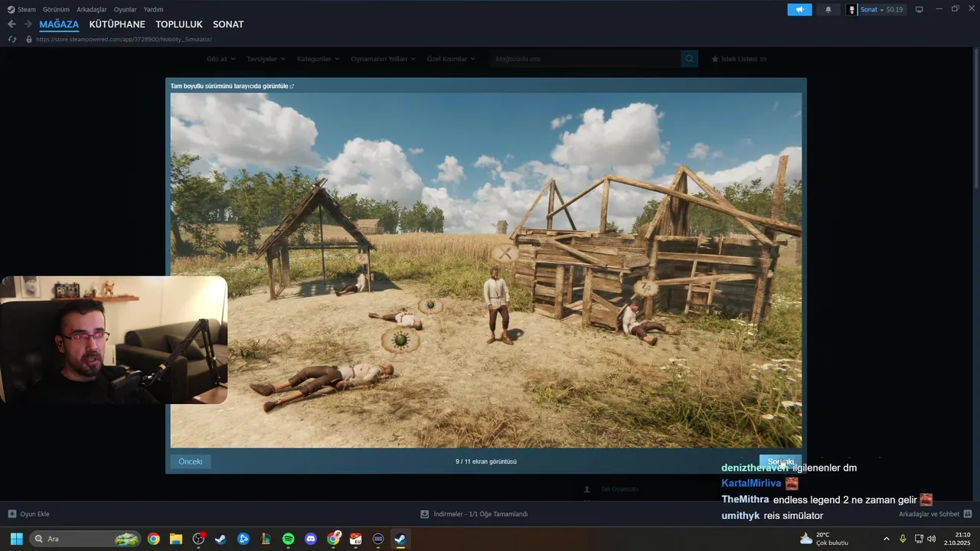Go to next screenshot with Sonraki
The height and width of the screenshot is (551, 980).
coord(780,461)
